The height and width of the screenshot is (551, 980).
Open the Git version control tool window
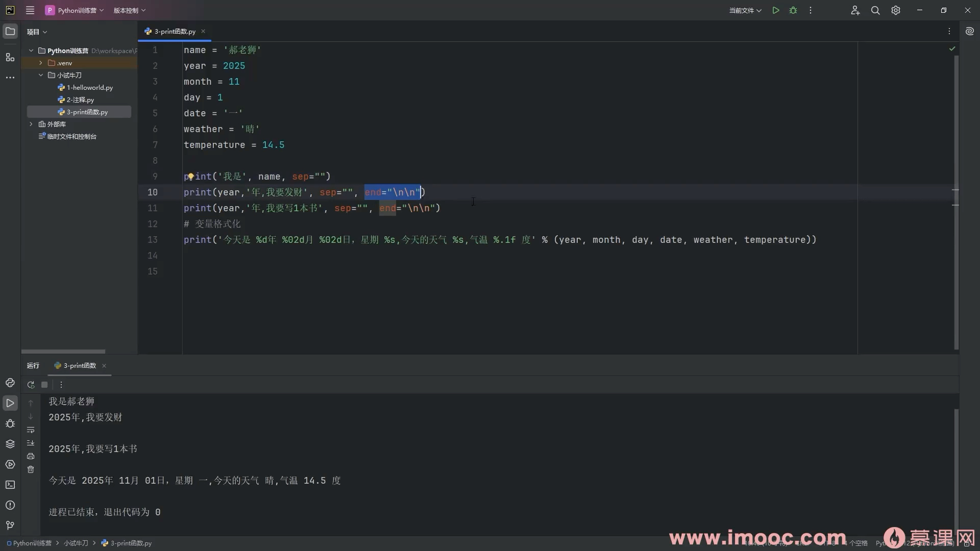click(x=10, y=525)
